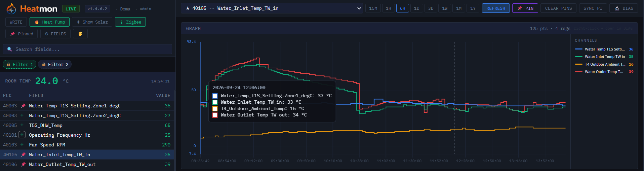644x171 pixels.
Task: Toggle the LIVE status badge
Action: 71,9
